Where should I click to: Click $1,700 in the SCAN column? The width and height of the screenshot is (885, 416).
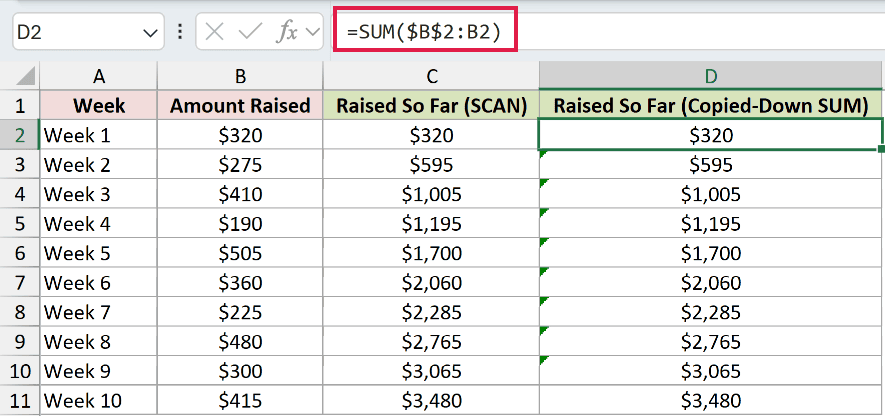pyautogui.click(x=431, y=253)
